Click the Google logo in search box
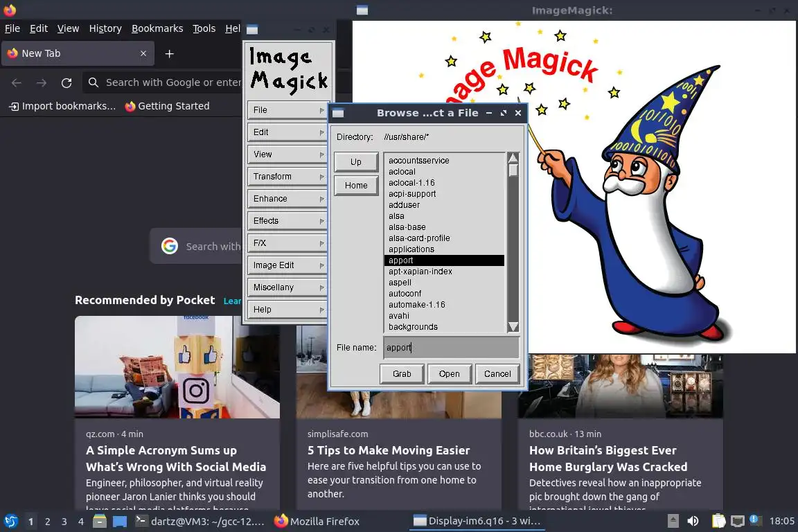The image size is (798, 532). [x=170, y=246]
